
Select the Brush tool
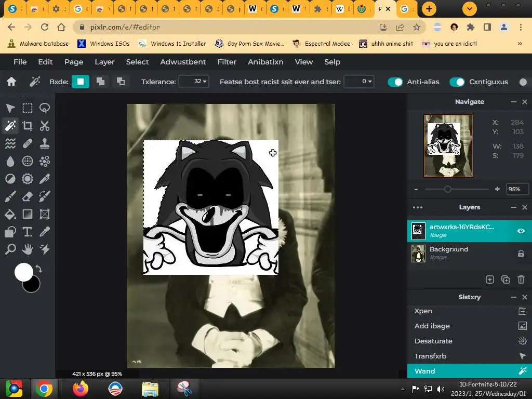(x=10, y=196)
